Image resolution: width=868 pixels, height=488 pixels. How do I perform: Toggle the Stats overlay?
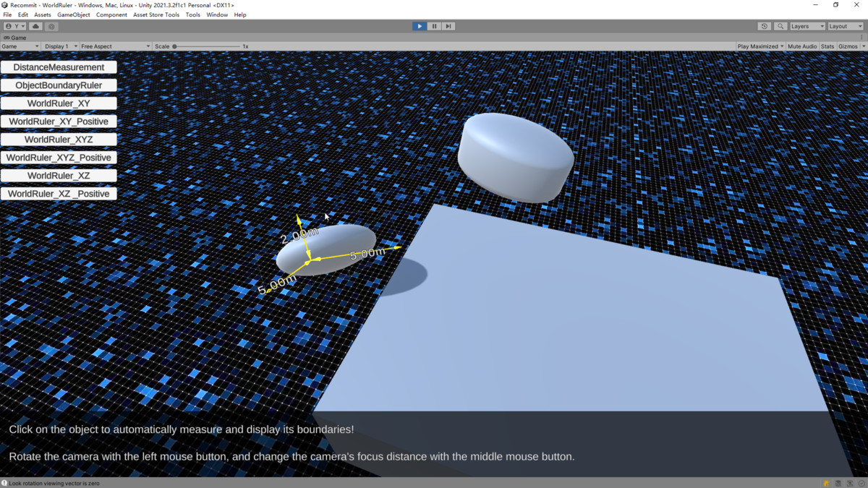[827, 46]
